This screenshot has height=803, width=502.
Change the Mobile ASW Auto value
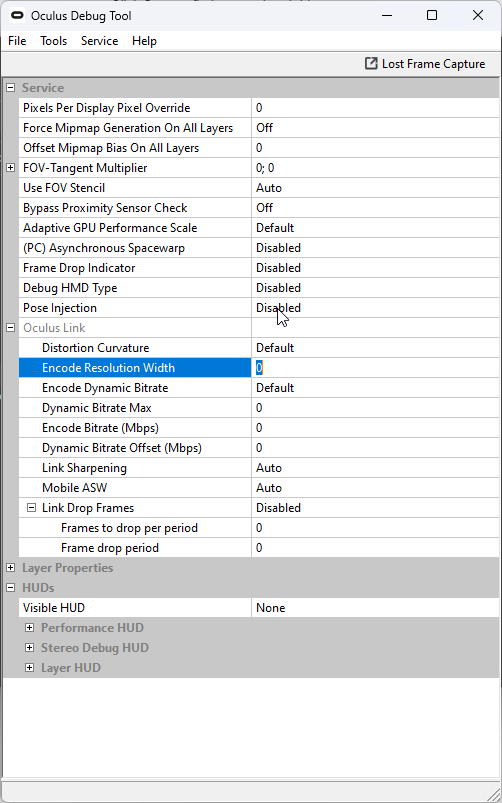[x=375, y=488]
